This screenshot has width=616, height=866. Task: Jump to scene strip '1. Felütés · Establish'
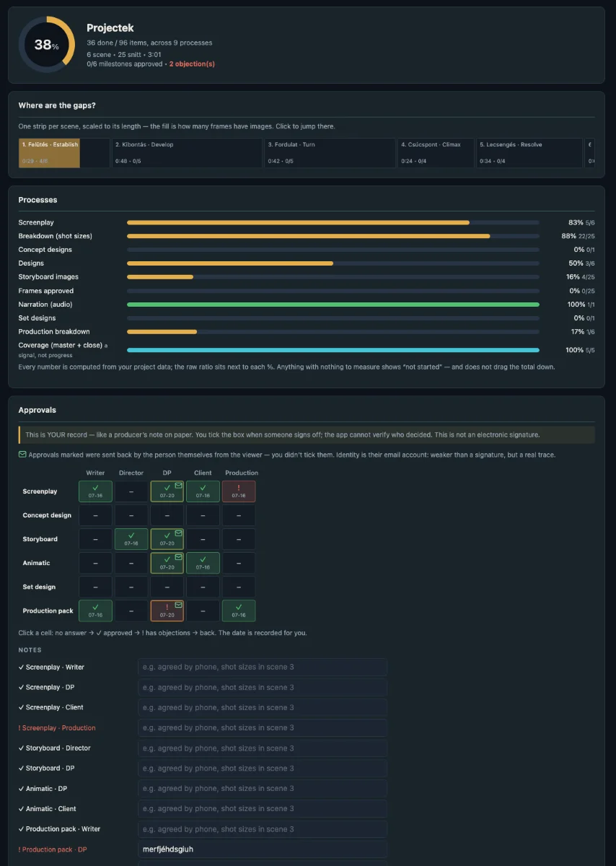tap(64, 153)
